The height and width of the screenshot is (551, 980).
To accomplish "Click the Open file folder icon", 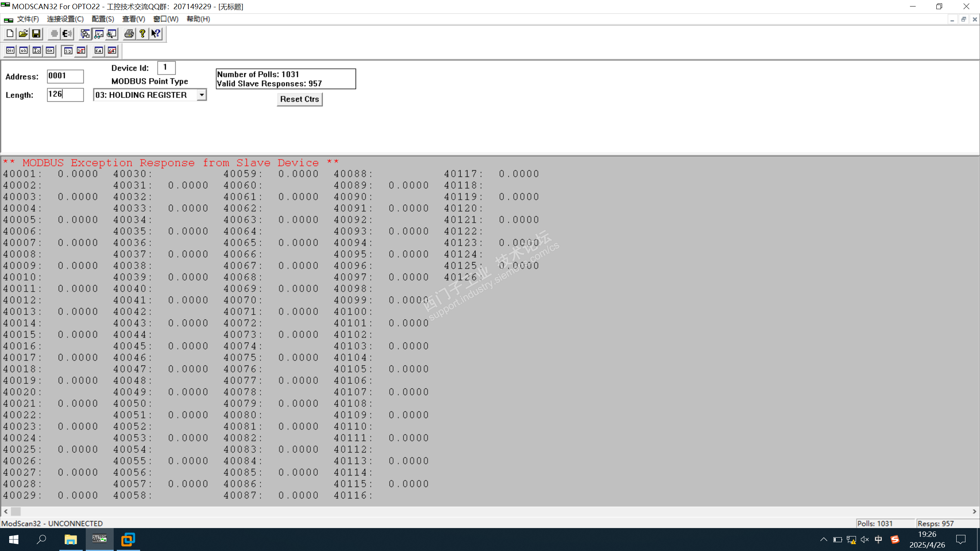I will click(23, 34).
